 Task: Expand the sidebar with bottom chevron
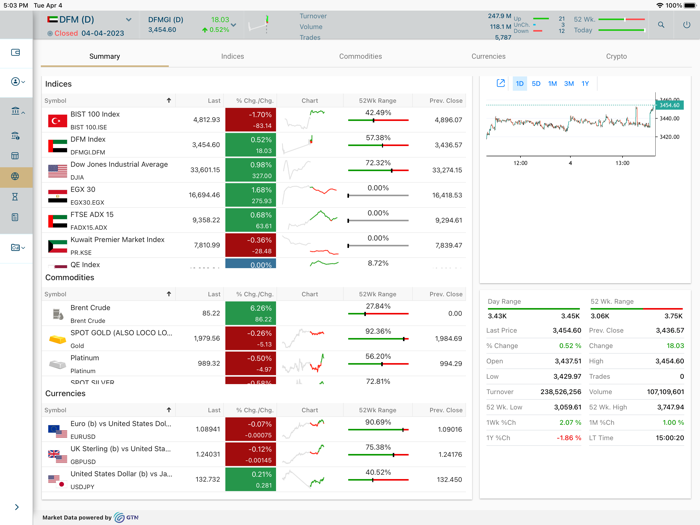click(17, 507)
